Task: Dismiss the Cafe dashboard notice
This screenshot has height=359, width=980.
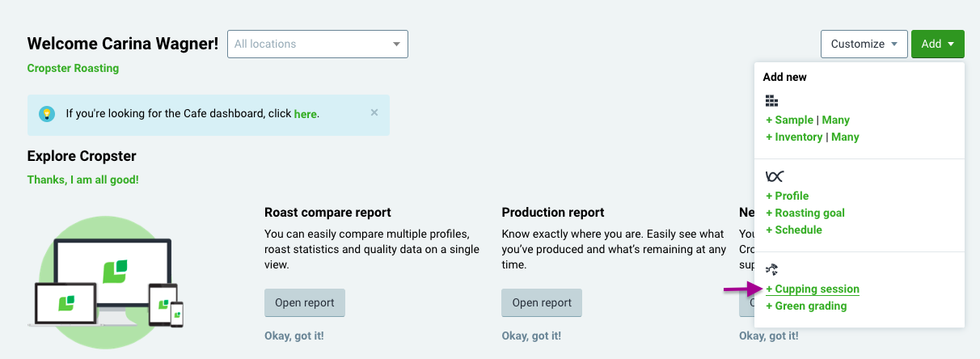Action: [374, 112]
